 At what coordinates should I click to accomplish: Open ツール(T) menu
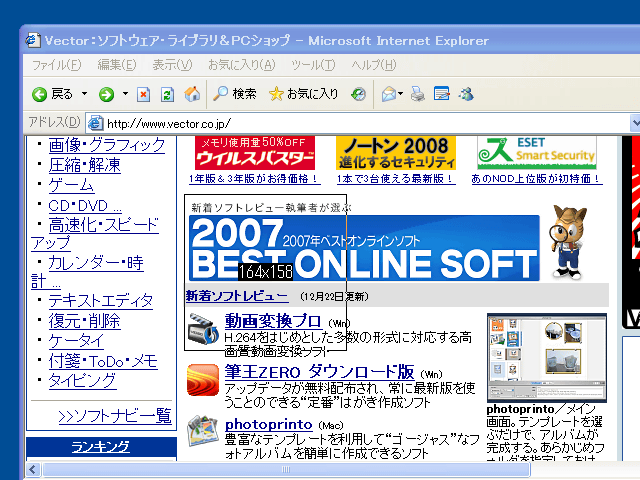[x=313, y=65]
